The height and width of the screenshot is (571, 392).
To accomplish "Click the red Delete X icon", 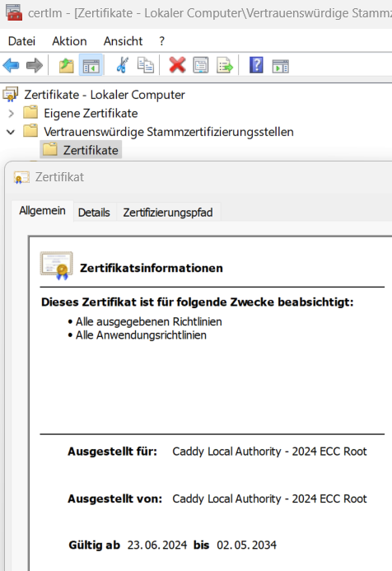I will point(177,66).
